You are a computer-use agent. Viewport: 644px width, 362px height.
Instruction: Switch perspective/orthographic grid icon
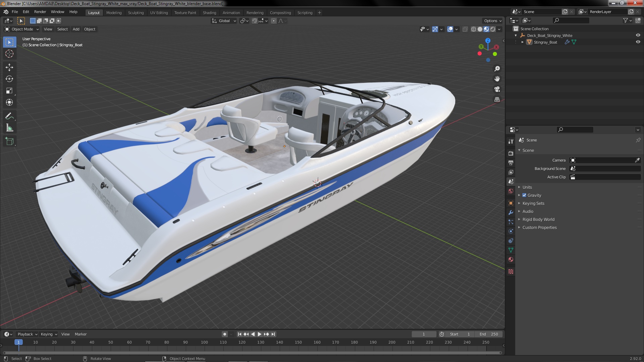497,100
